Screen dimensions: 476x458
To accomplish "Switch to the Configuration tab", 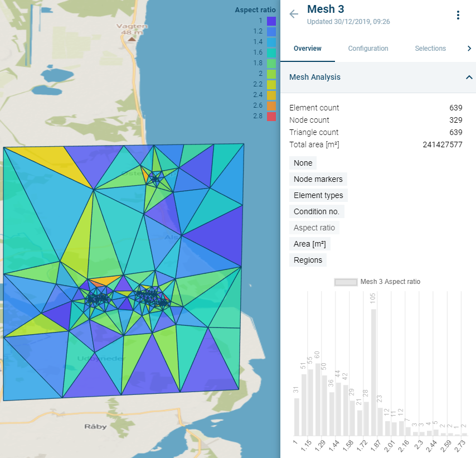I will pyautogui.click(x=368, y=49).
